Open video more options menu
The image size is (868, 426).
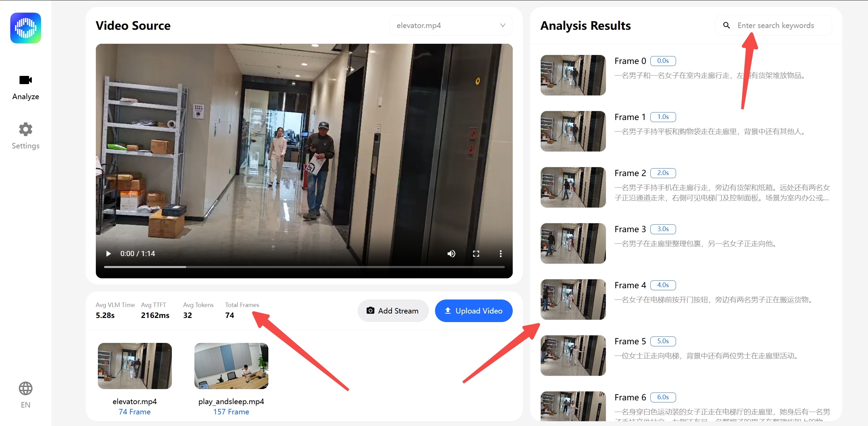pyautogui.click(x=500, y=254)
